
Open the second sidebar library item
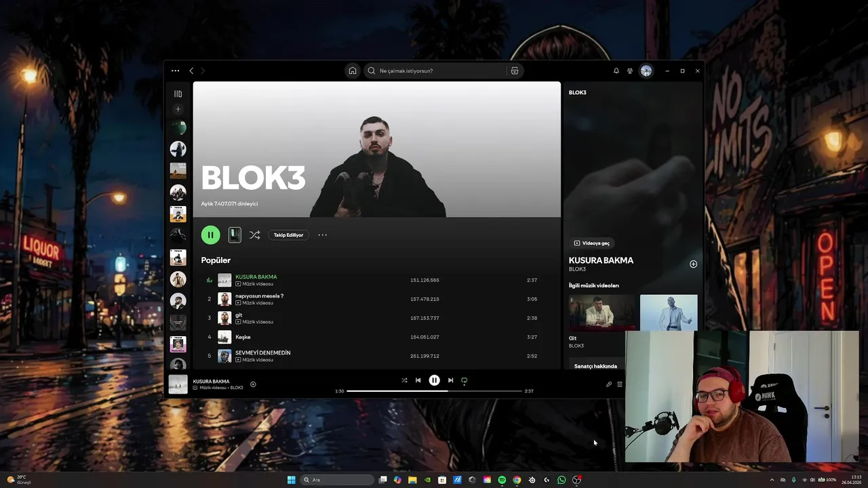pyautogui.click(x=178, y=149)
